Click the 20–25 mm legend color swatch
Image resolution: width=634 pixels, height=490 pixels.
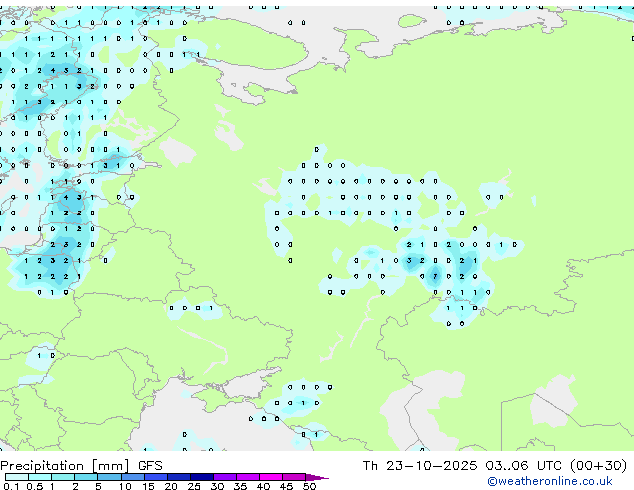tap(178, 477)
